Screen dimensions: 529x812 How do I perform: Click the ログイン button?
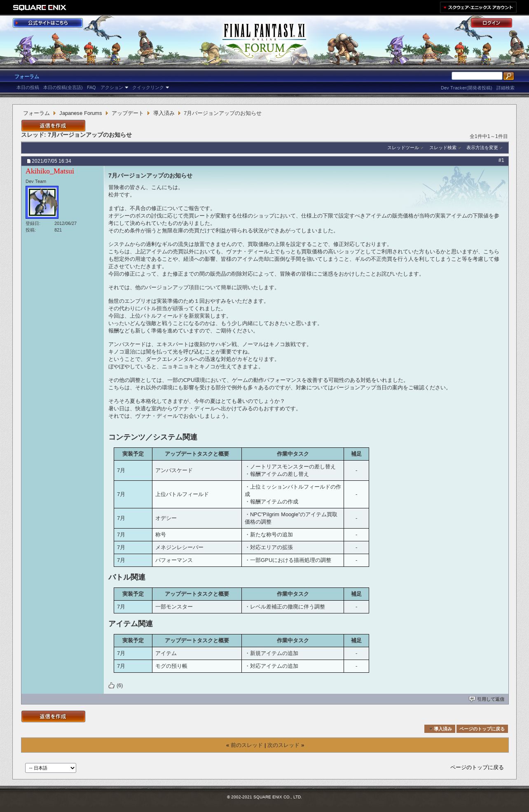point(491,23)
